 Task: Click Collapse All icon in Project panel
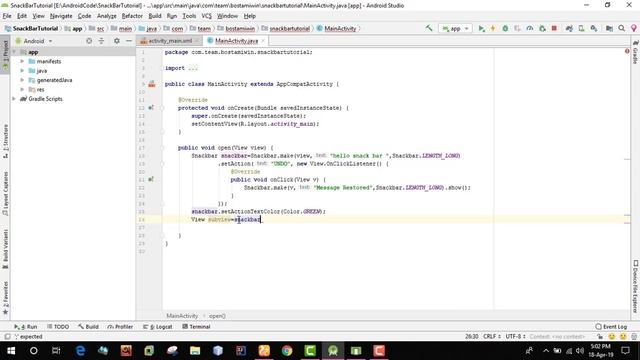click(x=101, y=41)
